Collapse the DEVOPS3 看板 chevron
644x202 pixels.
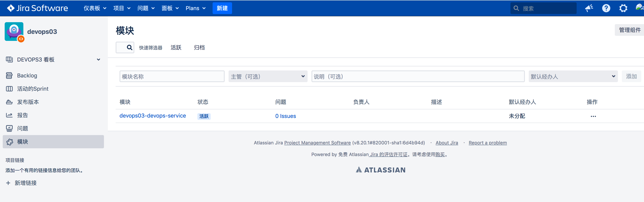tap(99, 60)
